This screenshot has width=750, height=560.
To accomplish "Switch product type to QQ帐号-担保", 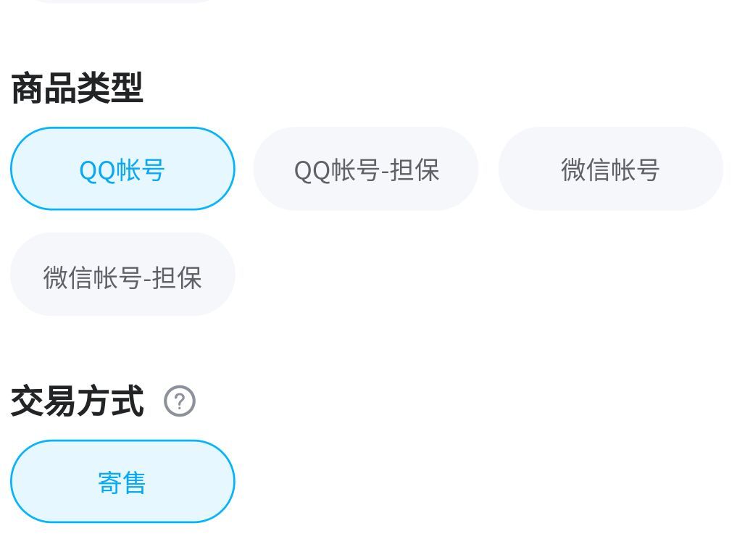I will coord(366,169).
